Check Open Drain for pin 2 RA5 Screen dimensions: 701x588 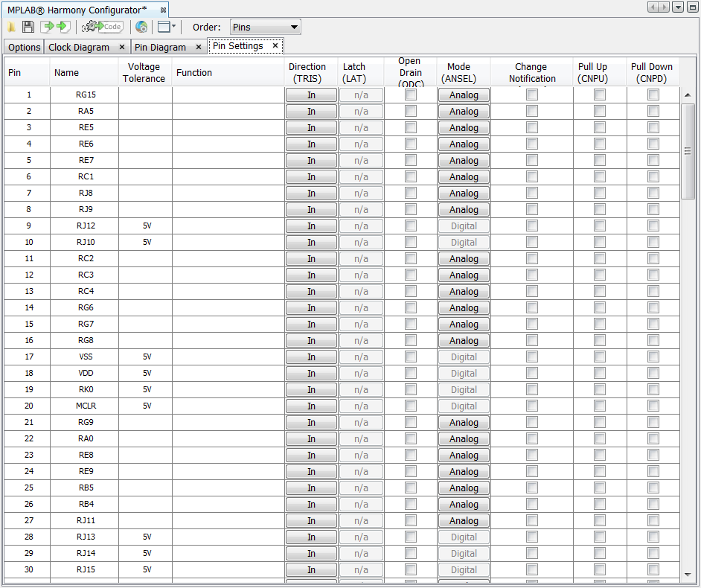[x=410, y=111]
